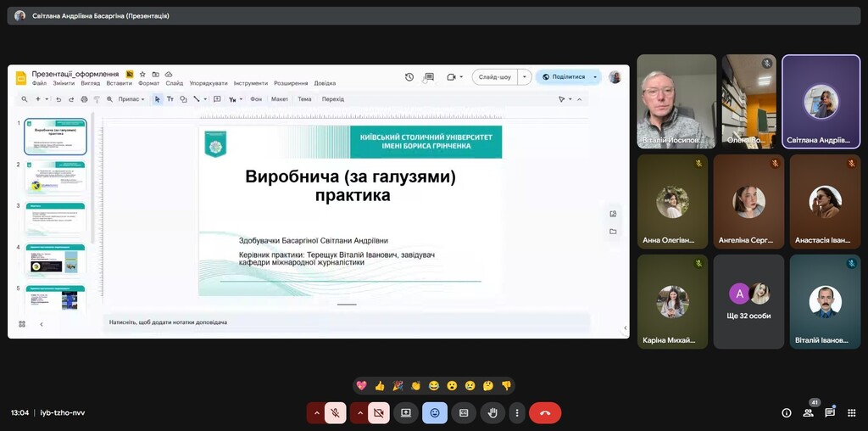Screen dimensions: 868x431
Task: Select slide 3 thumbnail in filmstrip
Action: (54, 218)
